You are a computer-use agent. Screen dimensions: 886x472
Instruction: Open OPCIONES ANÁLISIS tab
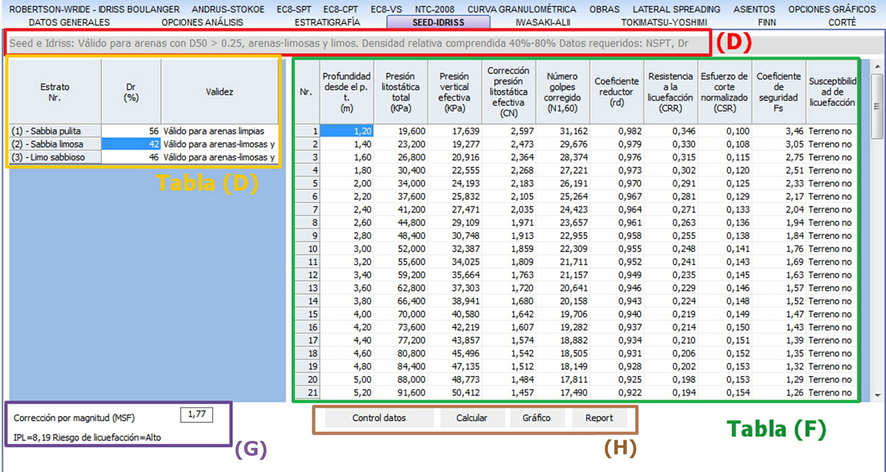coord(202,23)
